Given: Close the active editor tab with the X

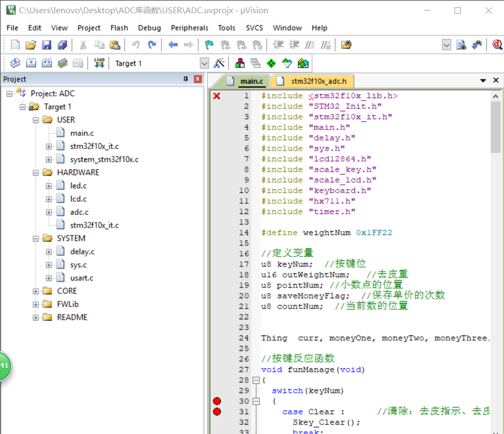Looking at the screenshot, I should tap(496, 81).
